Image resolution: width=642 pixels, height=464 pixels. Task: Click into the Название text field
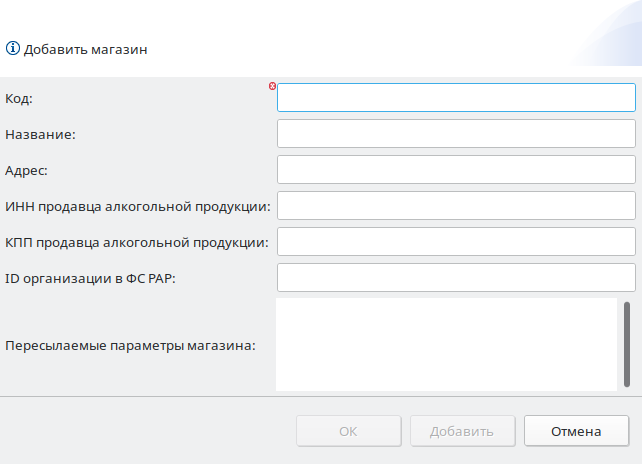(x=456, y=134)
